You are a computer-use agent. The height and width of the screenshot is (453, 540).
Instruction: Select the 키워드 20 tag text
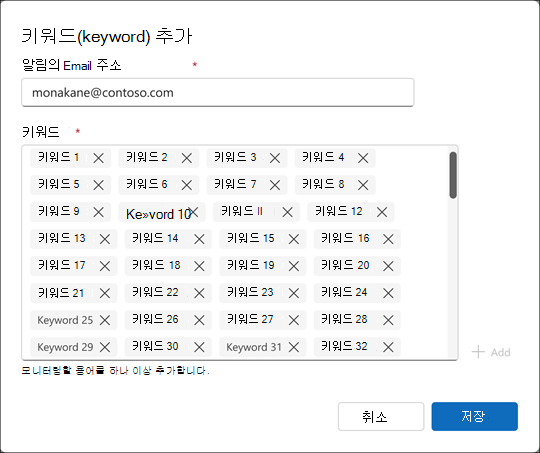tap(345, 265)
